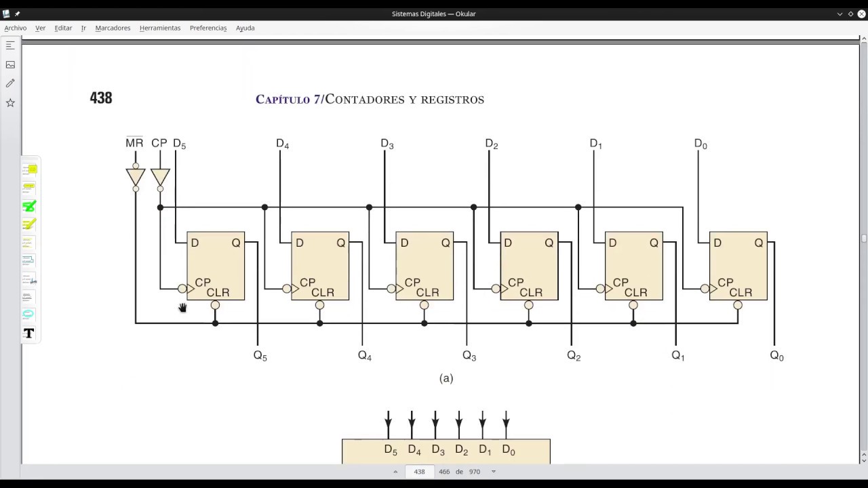868x488 pixels.
Task: Select the inline note annotation tool
Action: [29, 188]
